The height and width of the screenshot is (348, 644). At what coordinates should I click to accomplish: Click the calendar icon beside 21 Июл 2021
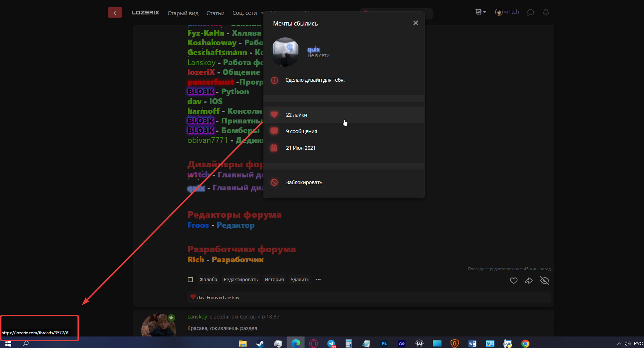click(274, 148)
